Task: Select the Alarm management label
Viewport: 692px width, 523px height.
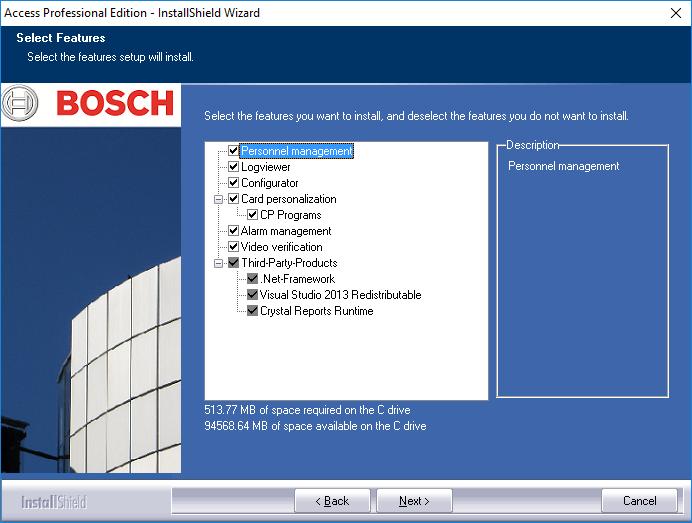Action: pos(286,231)
